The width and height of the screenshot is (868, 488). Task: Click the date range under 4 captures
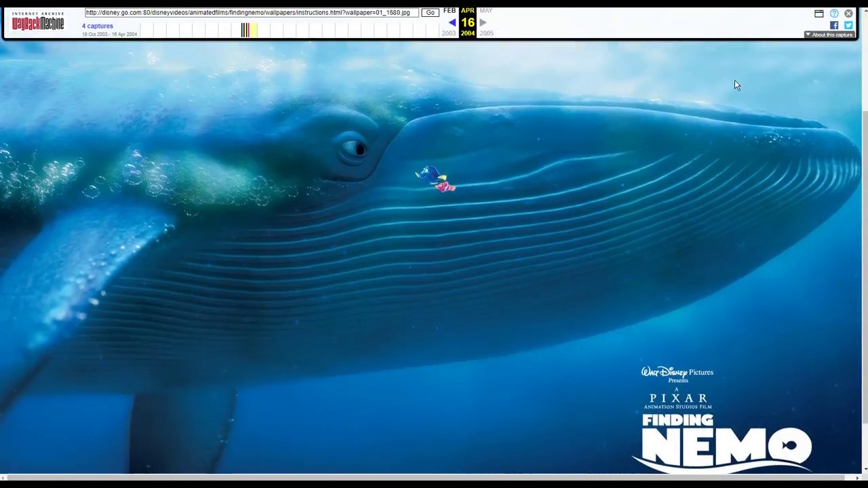pyautogui.click(x=109, y=35)
